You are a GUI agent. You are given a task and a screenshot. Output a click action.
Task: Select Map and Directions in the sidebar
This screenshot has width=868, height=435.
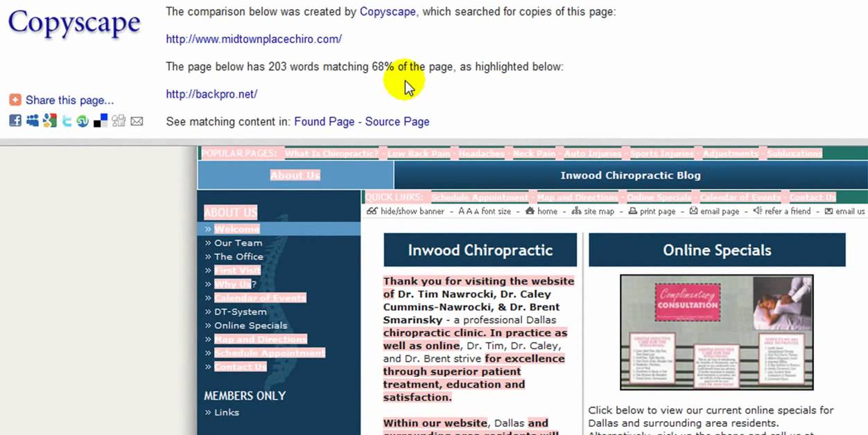260,339
